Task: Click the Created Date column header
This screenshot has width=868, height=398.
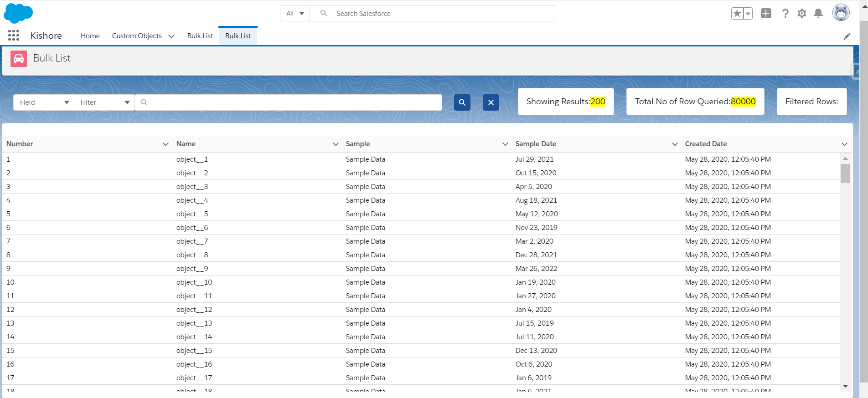Action: click(x=706, y=144)
